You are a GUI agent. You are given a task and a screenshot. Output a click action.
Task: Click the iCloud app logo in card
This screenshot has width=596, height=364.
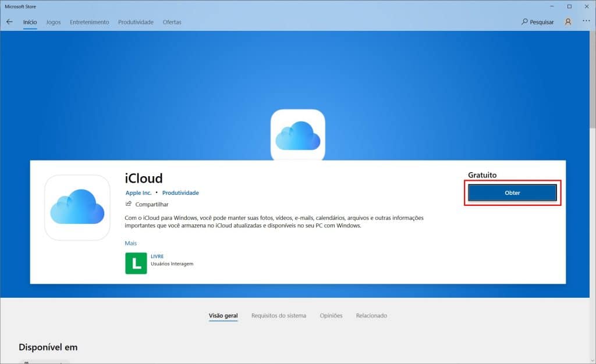(x=77, y=207)
